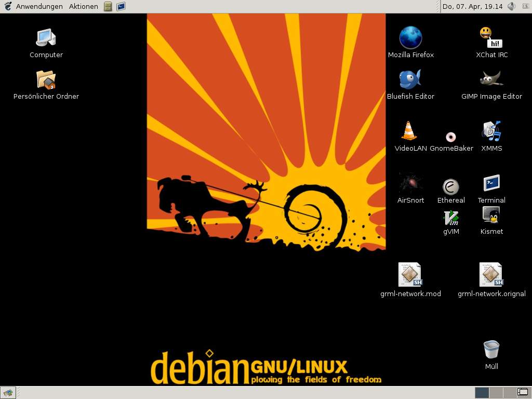Image resolution: width=532 pixels, height=399 pixels.
Task: Click the XMMS music player icon
Action: coord(491,131)
